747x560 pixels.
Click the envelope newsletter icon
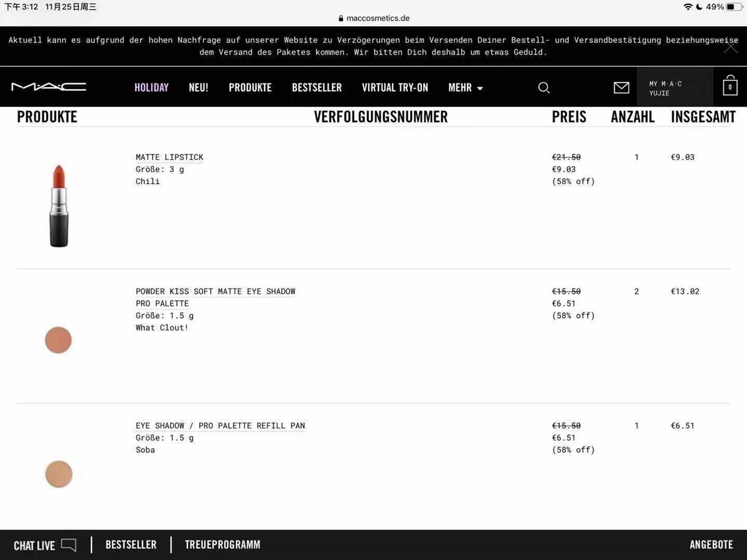621,88
